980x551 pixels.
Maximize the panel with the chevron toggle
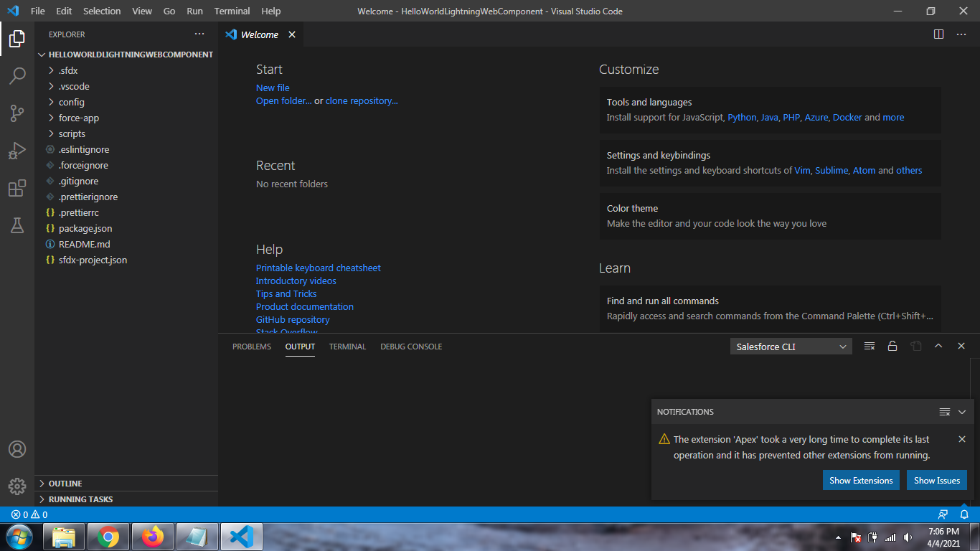[x=938, y=346]
